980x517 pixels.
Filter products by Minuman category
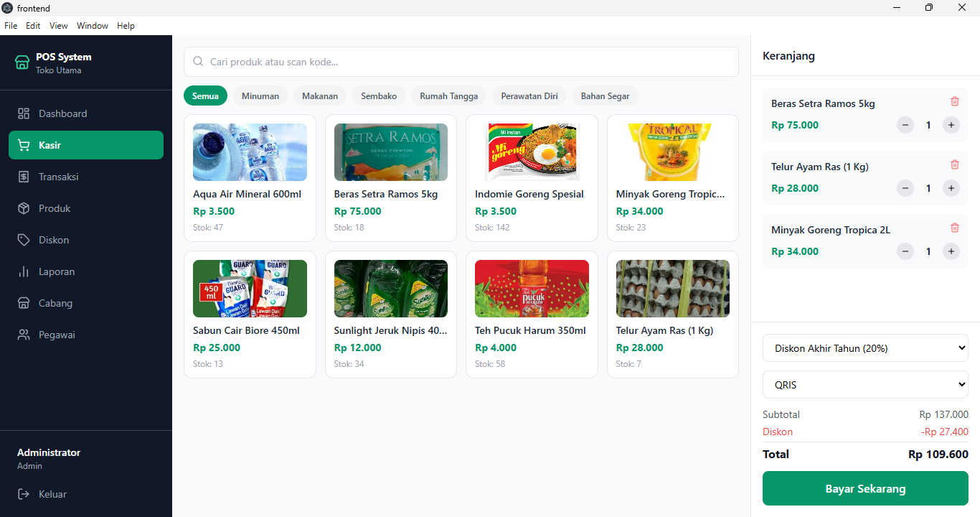(x=260, y=96)
